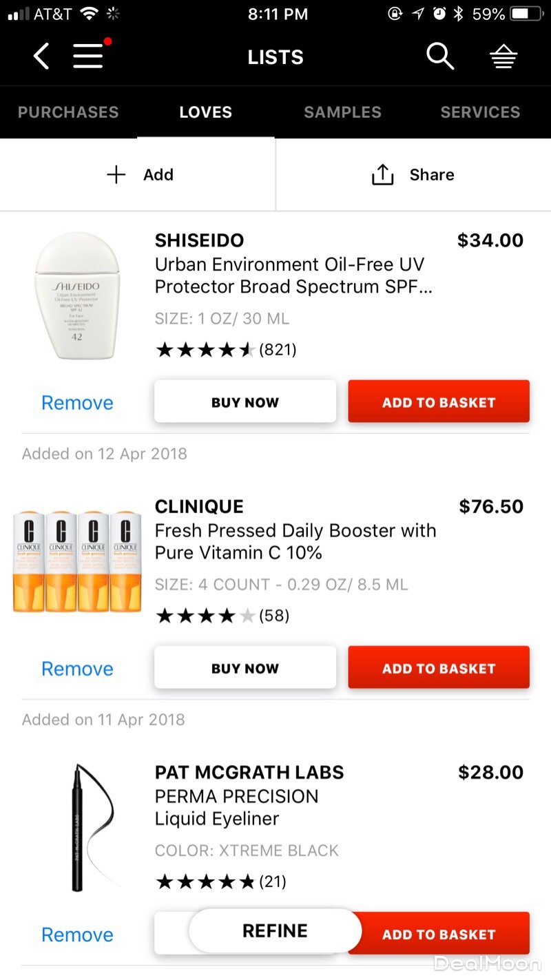
Task: Open the REFINE filter pill
Action: click(275, 931)
